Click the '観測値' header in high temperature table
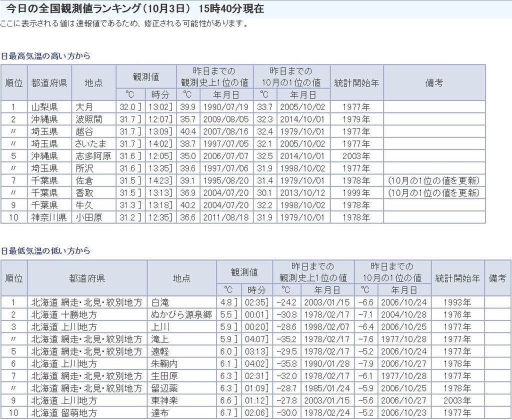Viewport: 512px width, 420px height. click(146, 77)
